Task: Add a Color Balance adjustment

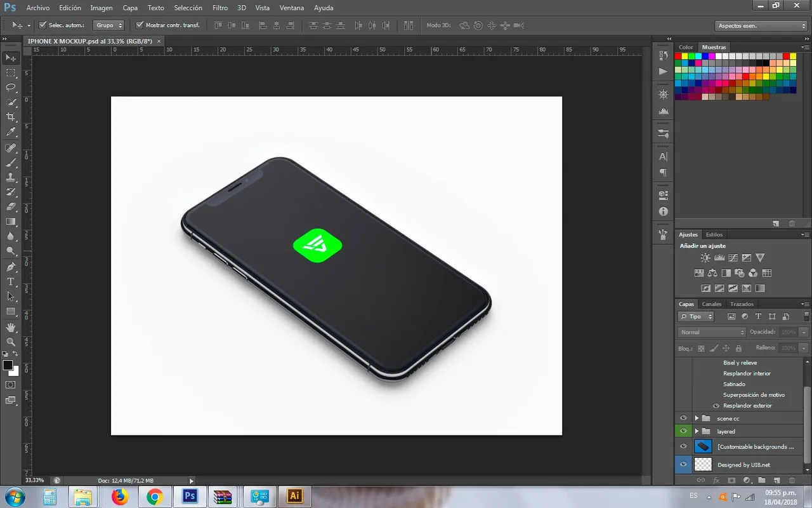Action: click(712, 273)
